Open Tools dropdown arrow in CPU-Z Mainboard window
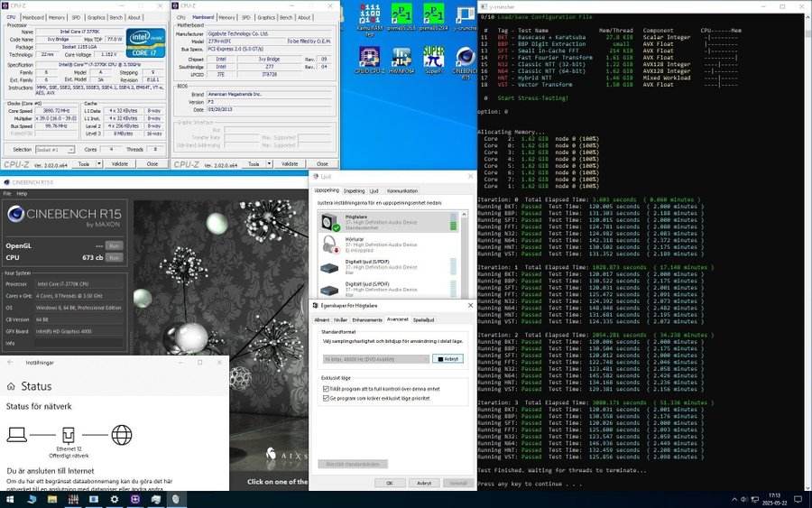812x508 pixels. [269, 163]
